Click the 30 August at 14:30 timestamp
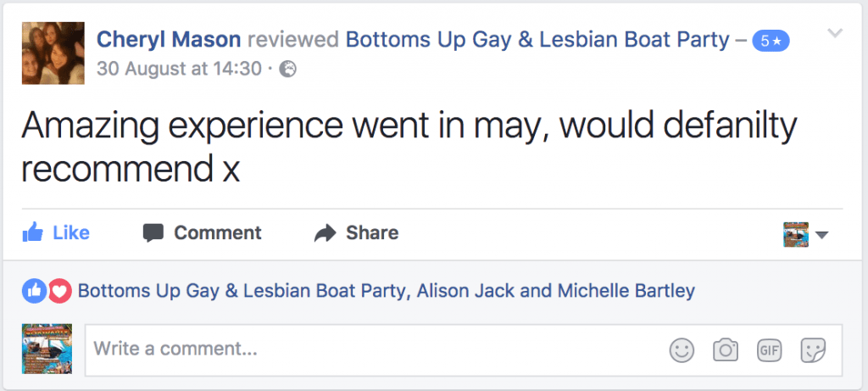Image resolution: width=868 pixels, height=391 pixels. (x=179, y=69)
